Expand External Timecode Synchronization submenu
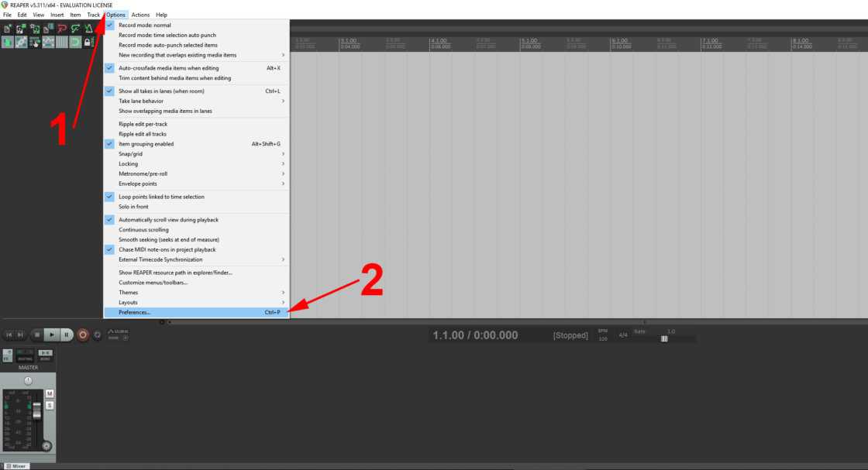The height and width of the screenshot is (470, 868). 196,259
